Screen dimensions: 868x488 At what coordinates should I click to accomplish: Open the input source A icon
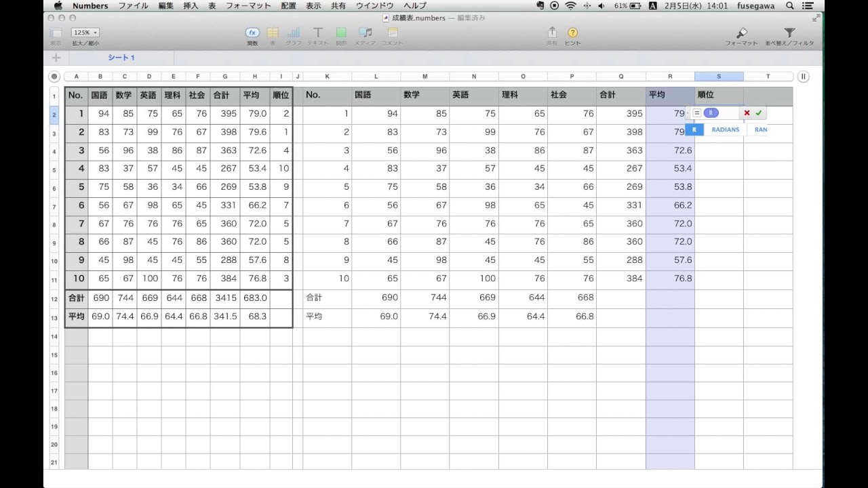[652, 5]
